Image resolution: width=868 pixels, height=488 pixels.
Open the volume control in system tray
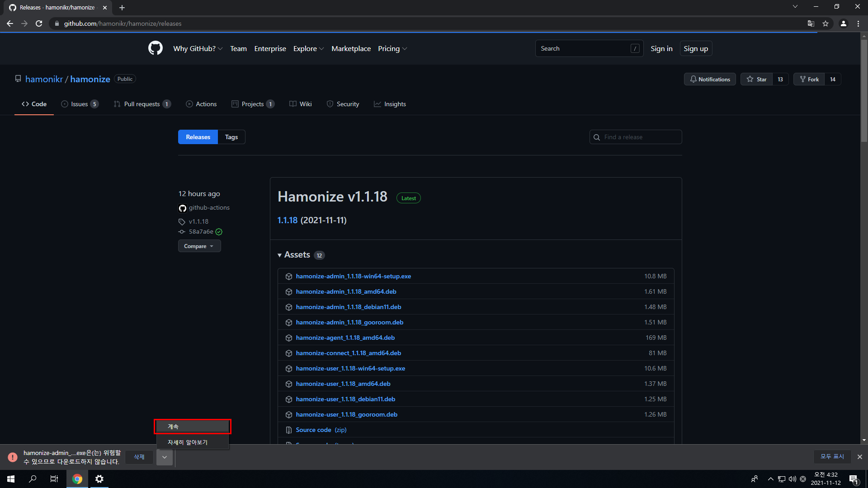point(793,479)
